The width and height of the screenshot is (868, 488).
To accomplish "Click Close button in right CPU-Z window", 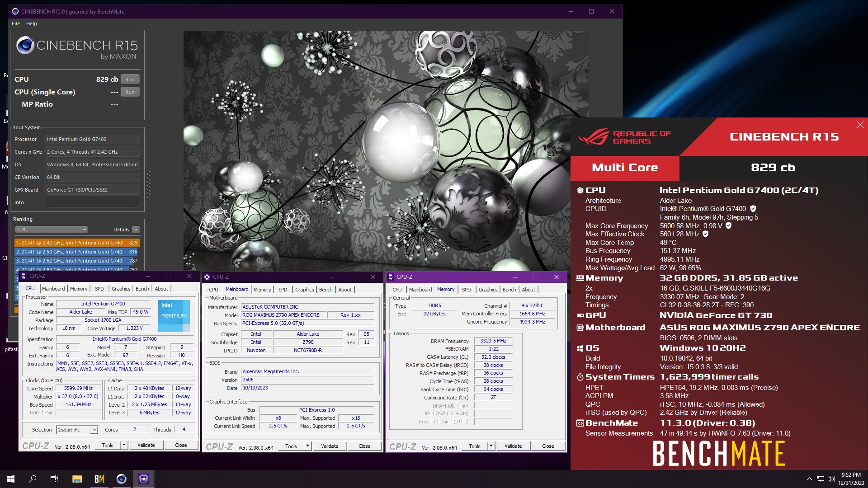I will (548, 446).
